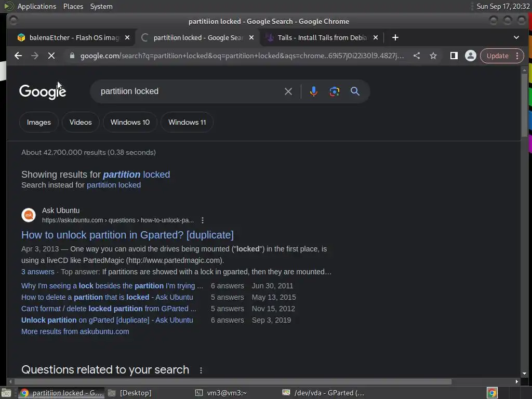Click the address bar URL

pyautogui.click(x=242, y=56)
